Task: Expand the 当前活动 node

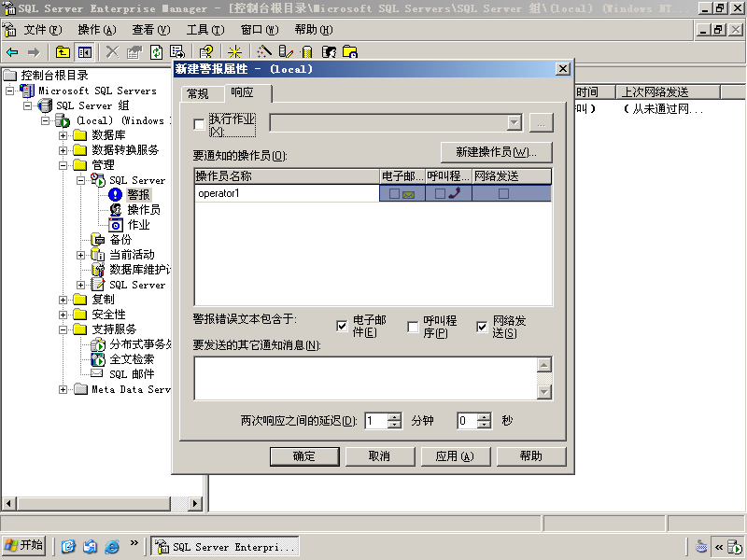Action: [80, 255]
